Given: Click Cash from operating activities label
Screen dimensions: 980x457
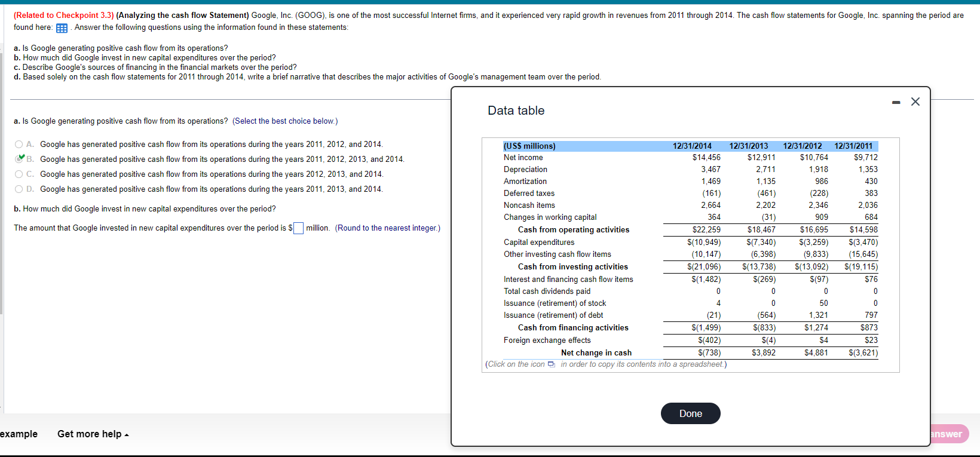Looking at the screenshot, I should (574, 230).
